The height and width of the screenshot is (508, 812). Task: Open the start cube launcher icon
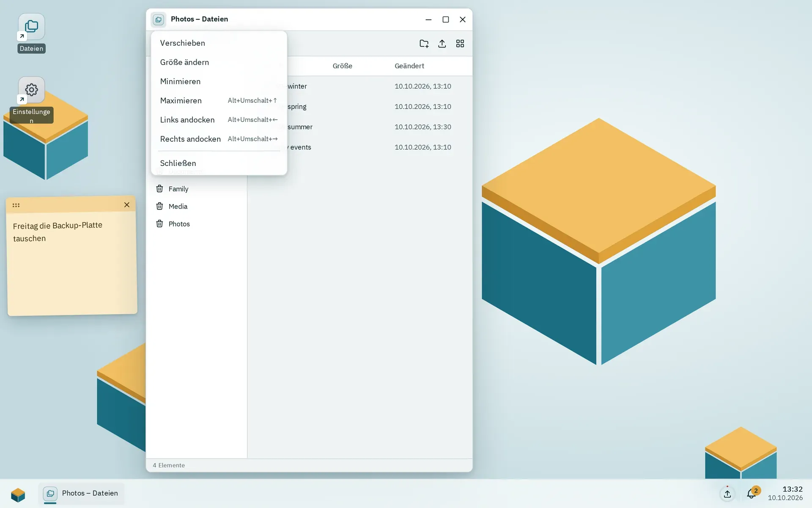pos(18,494)
